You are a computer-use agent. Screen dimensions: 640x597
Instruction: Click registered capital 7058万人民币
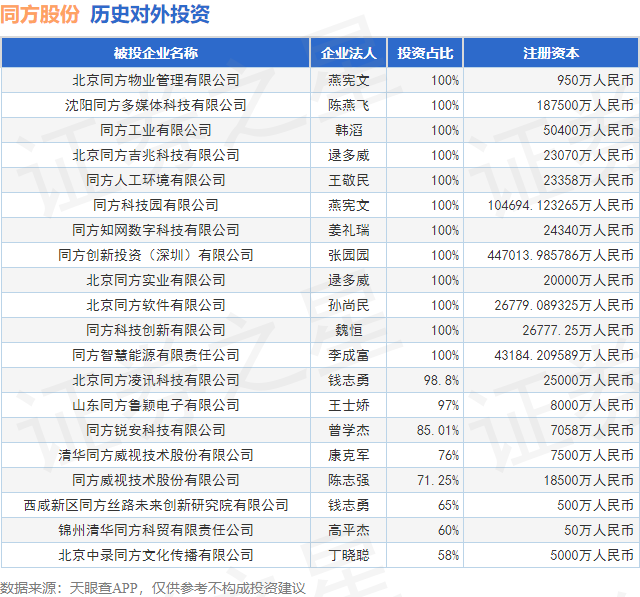click(592, 430)
